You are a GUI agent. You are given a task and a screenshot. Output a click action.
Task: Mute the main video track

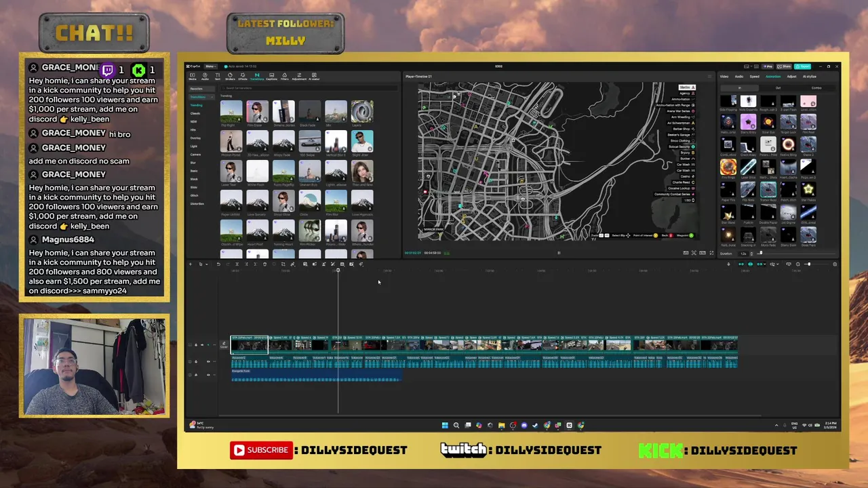(x=208, y=345)
